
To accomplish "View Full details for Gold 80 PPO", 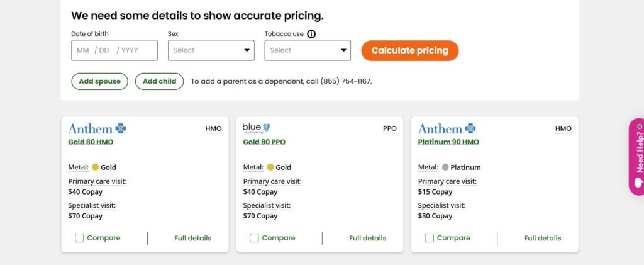I will pyautogui.click(x=367, y=239).
